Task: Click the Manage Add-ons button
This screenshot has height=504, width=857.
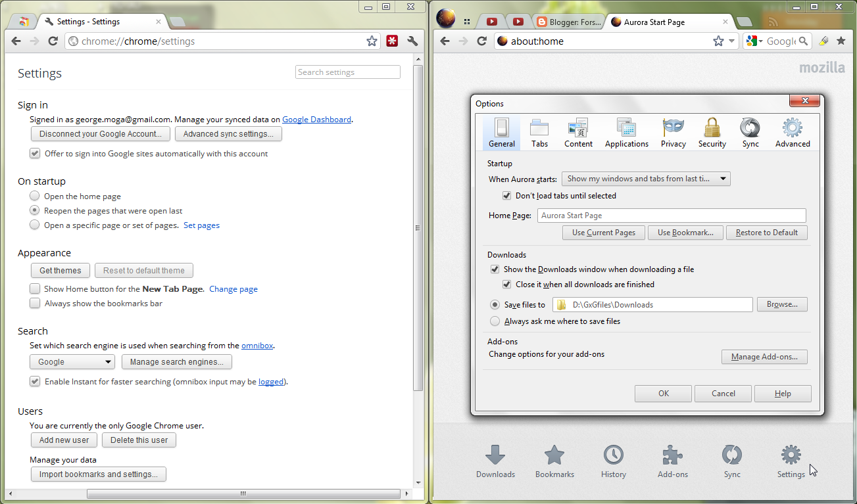Action: tap(764, 357)
